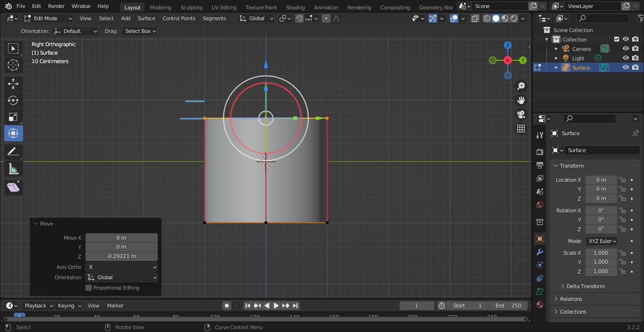
Task: Open Orientation Default dropdown
Action: click(75, 31)
